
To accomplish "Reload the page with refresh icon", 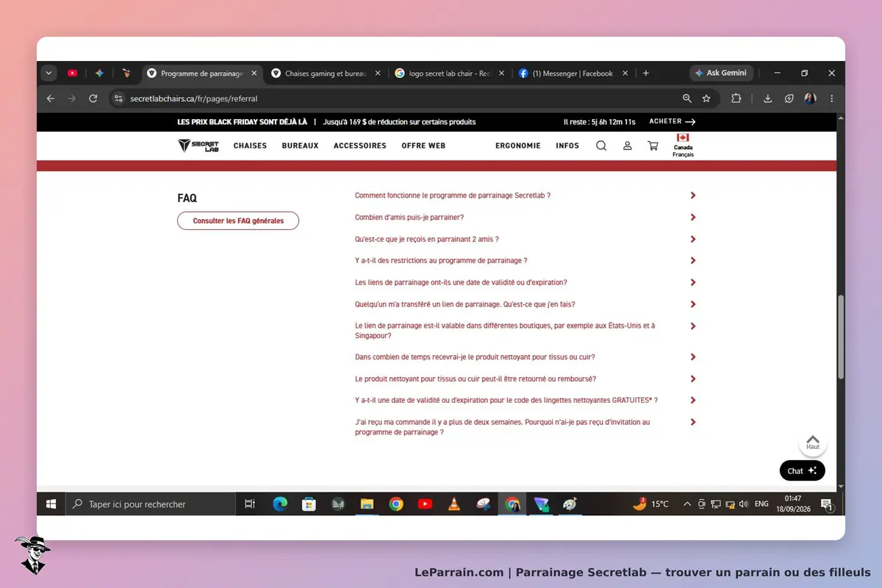I will [x=93, y=98].
